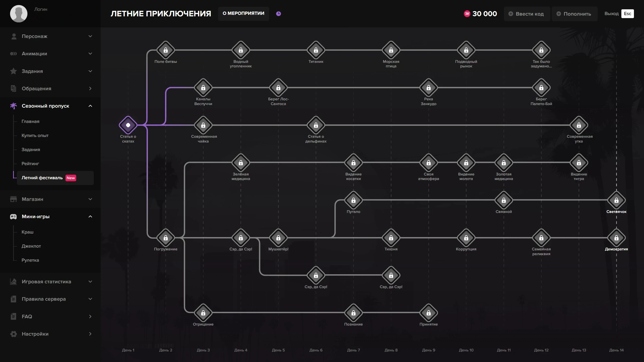
Task: Select locked node Каналы Веспуччи
Action: click(x=203, y=87)
